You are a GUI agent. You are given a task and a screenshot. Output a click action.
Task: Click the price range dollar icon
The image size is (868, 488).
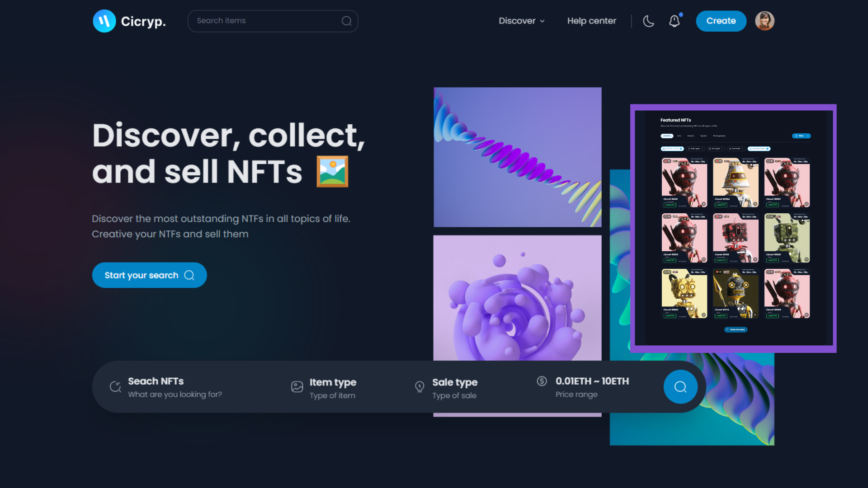pyautogui.click(x=542, y=381)
